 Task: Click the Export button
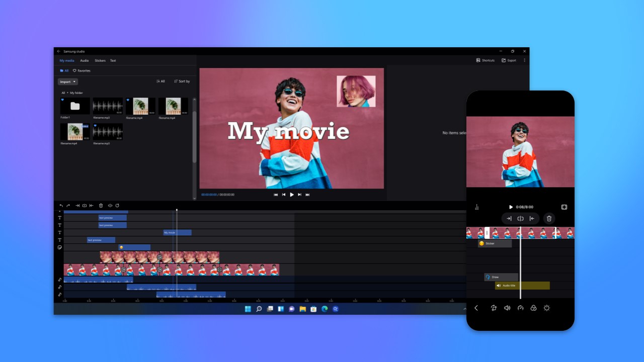pyautogui.click(x=509, y=60)
